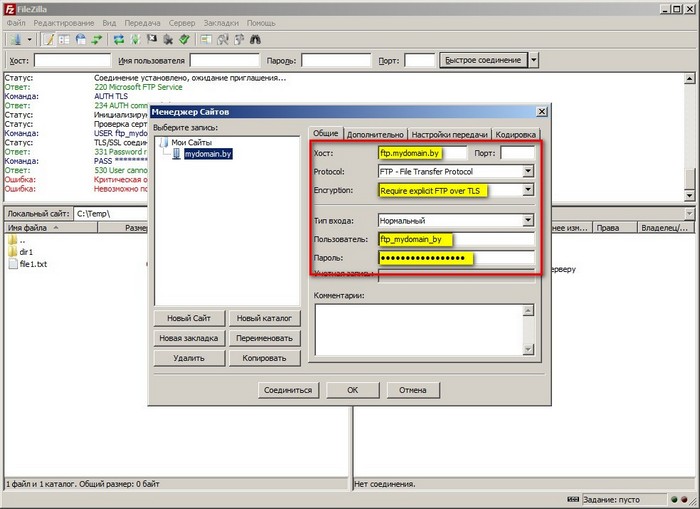
Task: Click the Удалить button
Action: tap(189, 358)
